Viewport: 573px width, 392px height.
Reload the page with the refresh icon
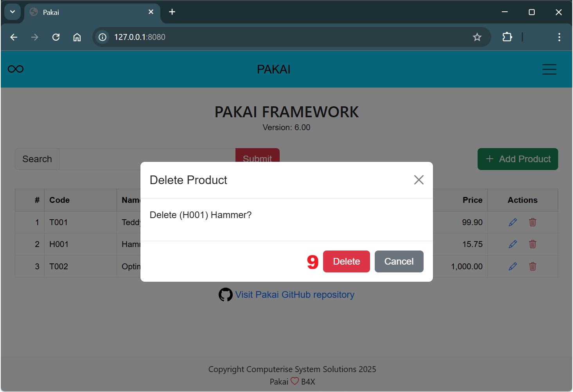click(x=56, y=37)
